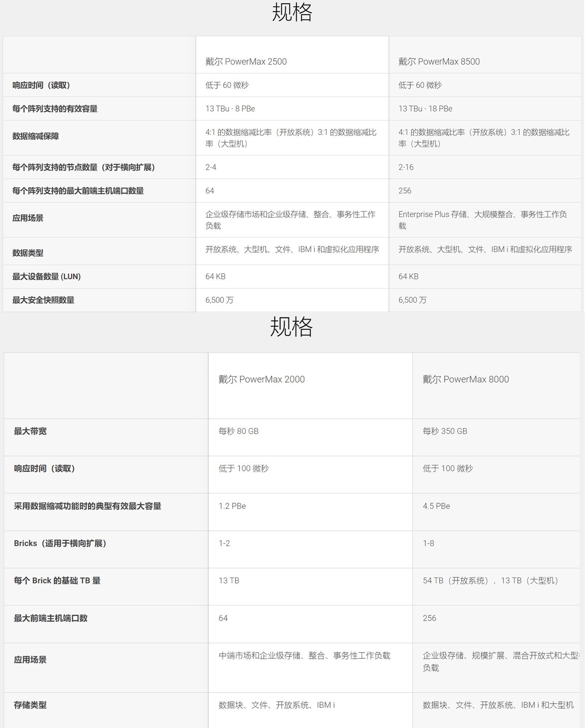Click the 戴尔 PowerMax 8500 column header

439,61
